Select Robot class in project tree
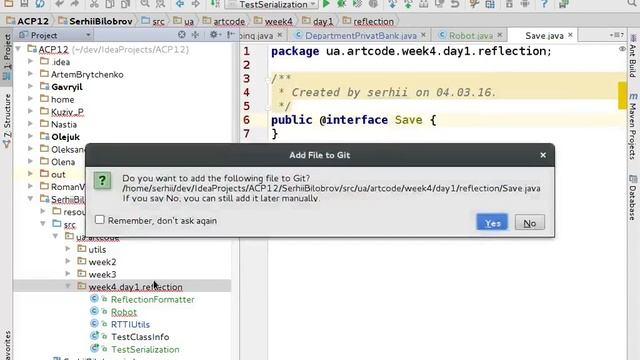This screenshot has height=360, width=640. pyautogui.click(x=124, y=312)
